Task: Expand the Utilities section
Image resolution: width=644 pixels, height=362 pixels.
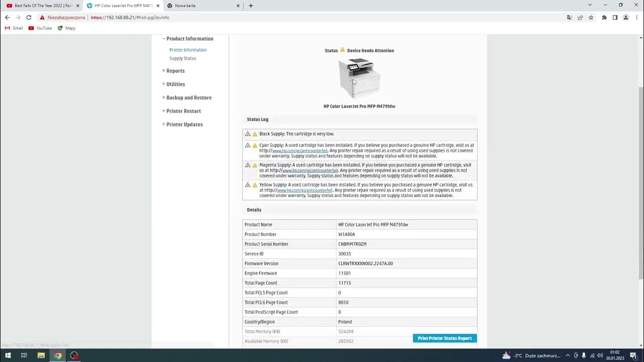Action: [x=173, y=84]
